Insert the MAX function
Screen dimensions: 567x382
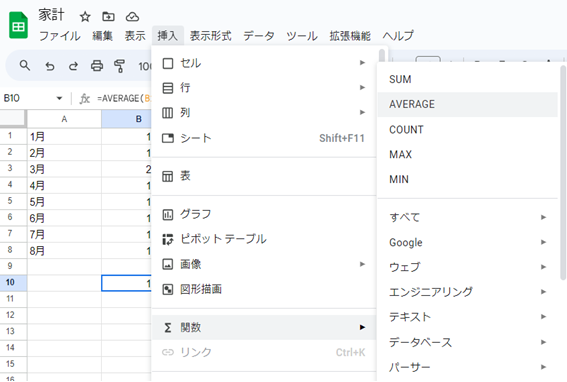[468, 154]
